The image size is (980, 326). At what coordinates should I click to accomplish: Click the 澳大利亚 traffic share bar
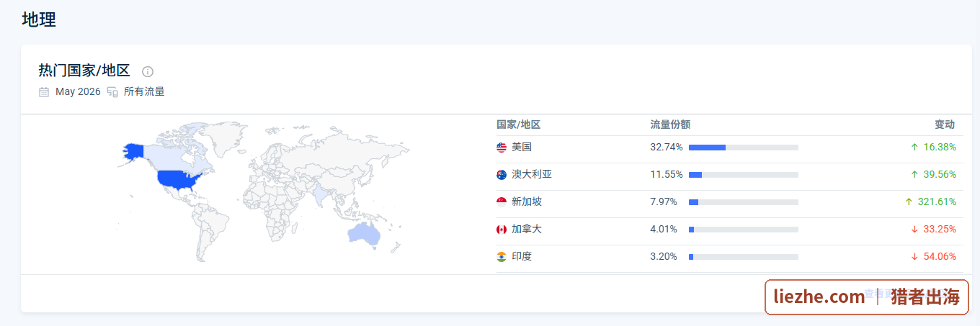coord(744,175)
